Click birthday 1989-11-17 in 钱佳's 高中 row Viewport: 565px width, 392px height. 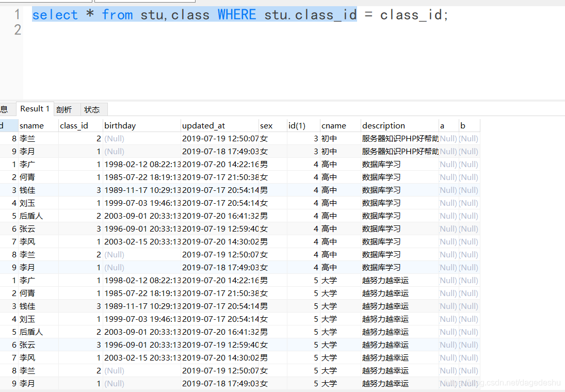point(142,190)
